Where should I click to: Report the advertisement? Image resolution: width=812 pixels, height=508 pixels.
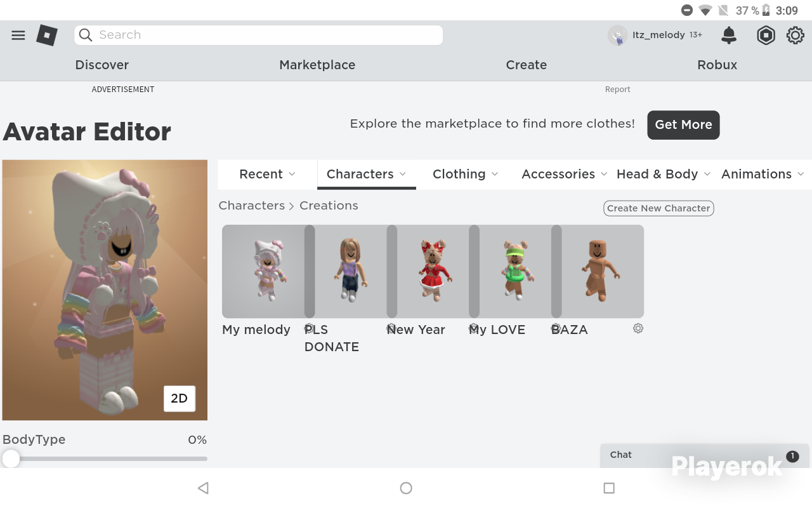pyautogui.click(x=617, y=90)
